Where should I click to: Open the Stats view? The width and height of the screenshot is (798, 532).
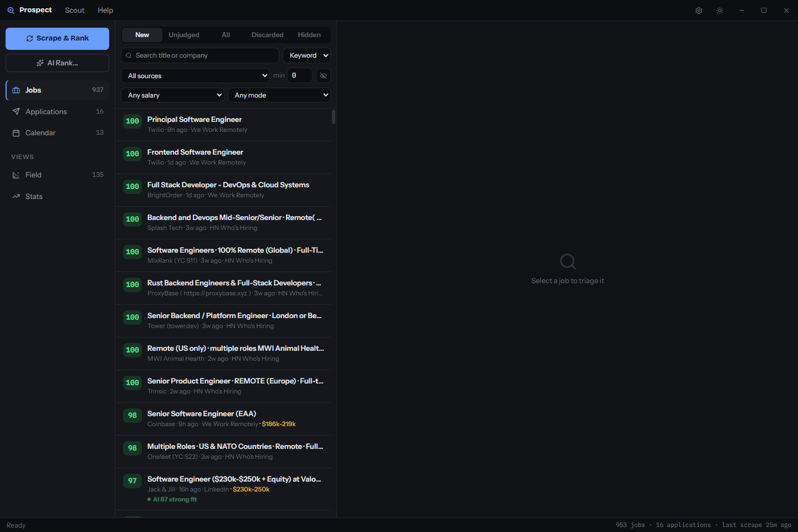tap(58, 197)
